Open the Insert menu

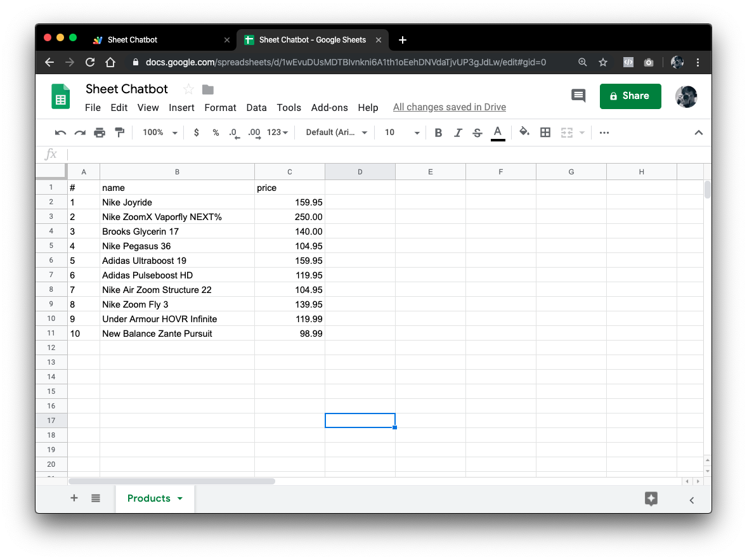click(181, 108)
